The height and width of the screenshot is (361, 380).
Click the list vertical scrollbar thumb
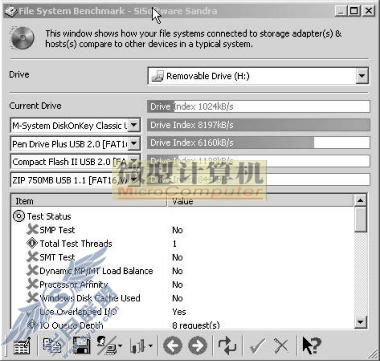tap(360, 219)
